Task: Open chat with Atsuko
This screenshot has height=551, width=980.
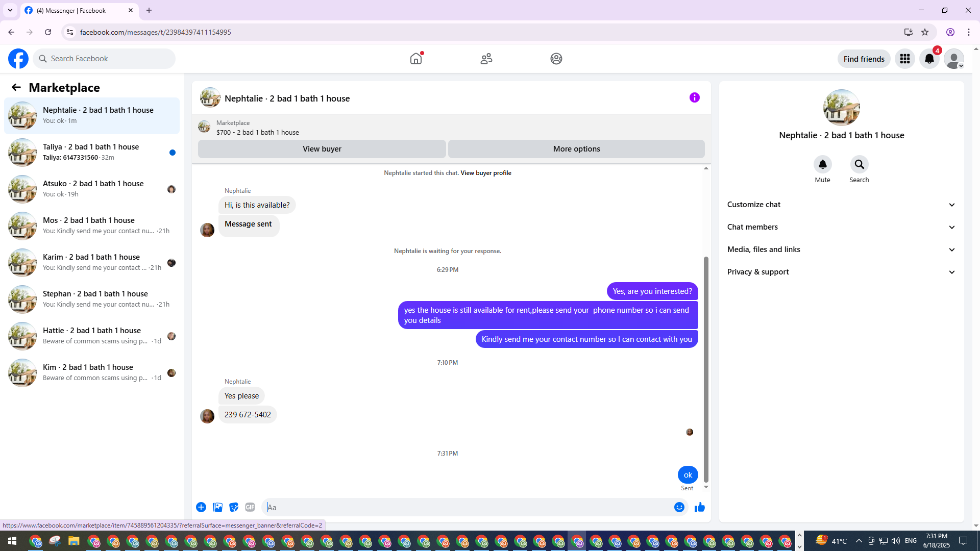Action: point(92,189)
